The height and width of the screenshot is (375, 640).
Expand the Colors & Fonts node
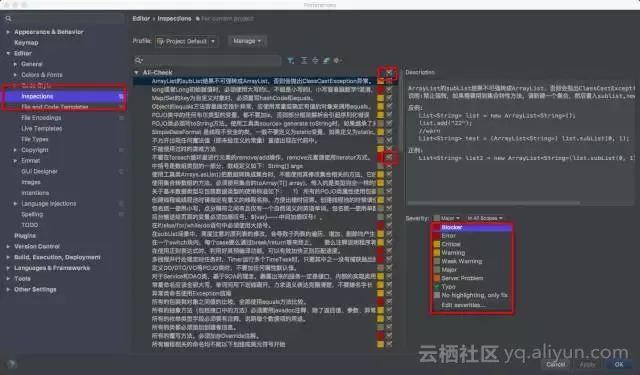[x=15, y=75]
